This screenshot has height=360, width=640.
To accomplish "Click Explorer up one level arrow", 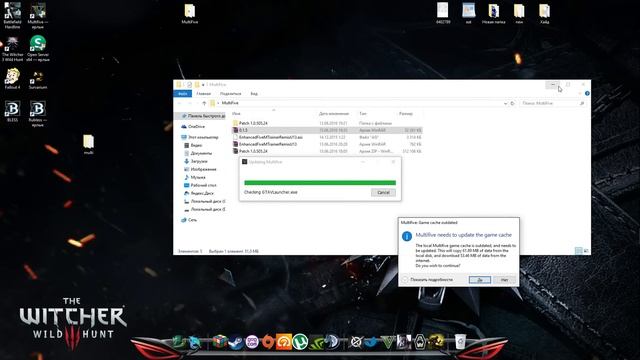I will tap(204, 103).
